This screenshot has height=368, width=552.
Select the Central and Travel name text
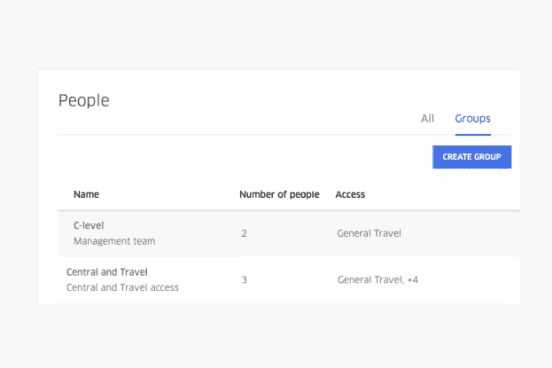(107, 272)
